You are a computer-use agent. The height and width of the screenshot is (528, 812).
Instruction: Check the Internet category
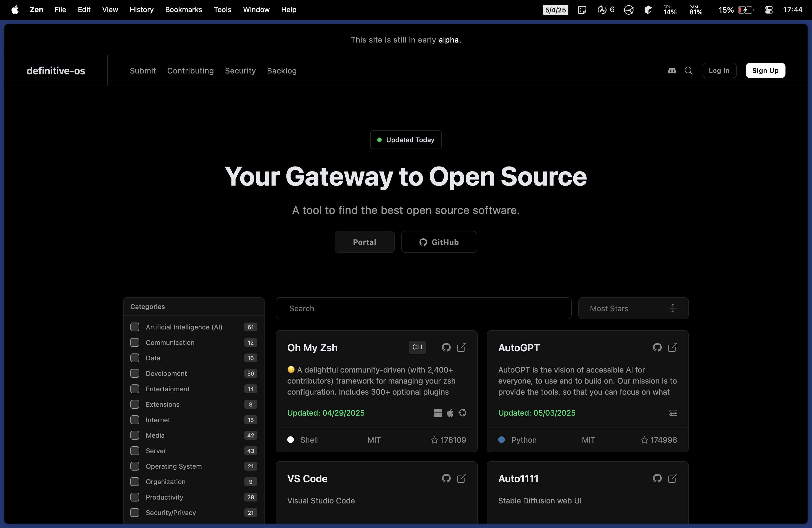pyautogui.click(x=135, y=419)
